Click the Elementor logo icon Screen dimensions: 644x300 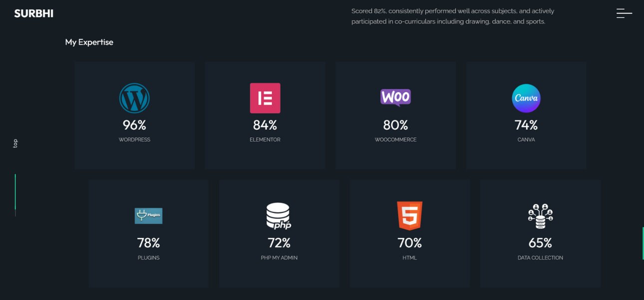click(265, 98)
